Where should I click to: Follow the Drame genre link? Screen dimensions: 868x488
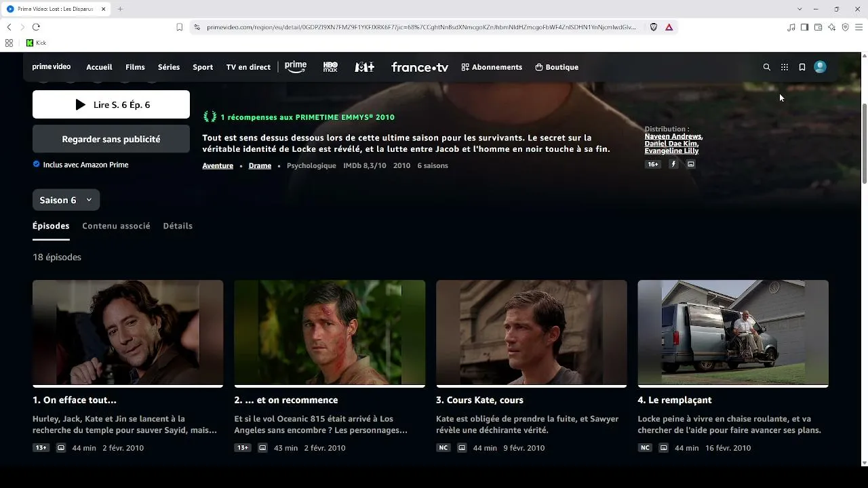[260, 165]
